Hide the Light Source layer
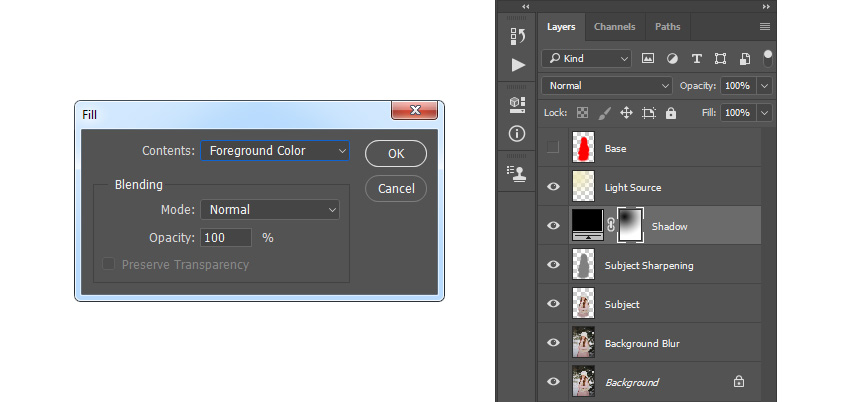Screen dimensions: 850x402 tap(553, 187)
